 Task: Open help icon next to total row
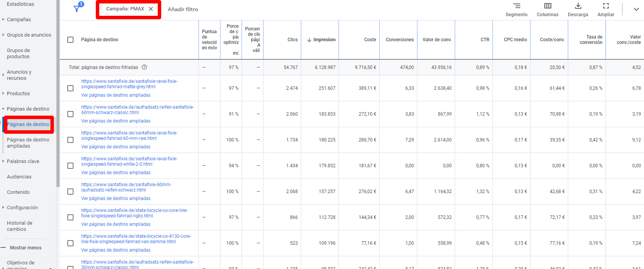(144, 67)
